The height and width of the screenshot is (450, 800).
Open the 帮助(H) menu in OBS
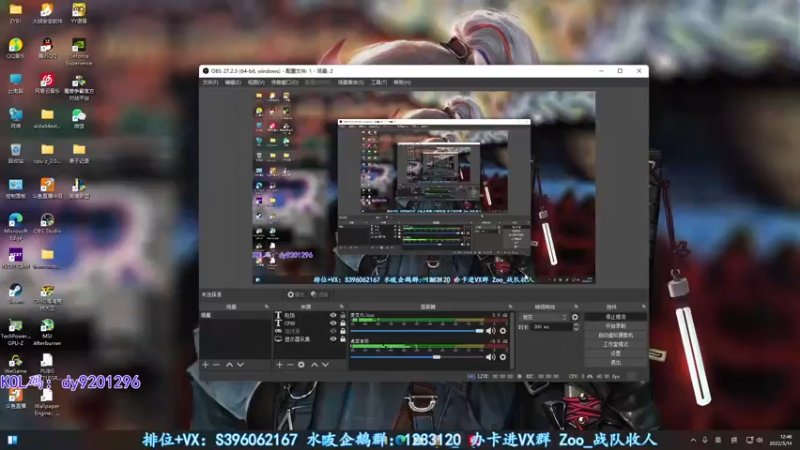pos(402,82)
